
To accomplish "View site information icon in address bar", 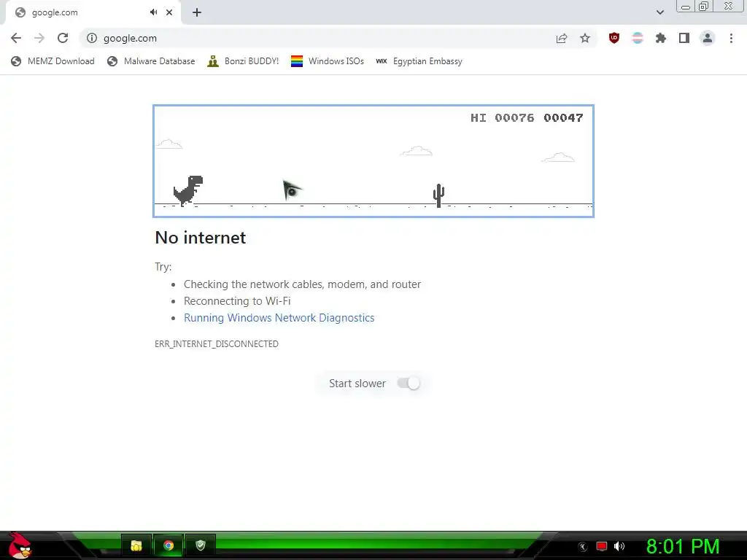I will pos(92,38).
